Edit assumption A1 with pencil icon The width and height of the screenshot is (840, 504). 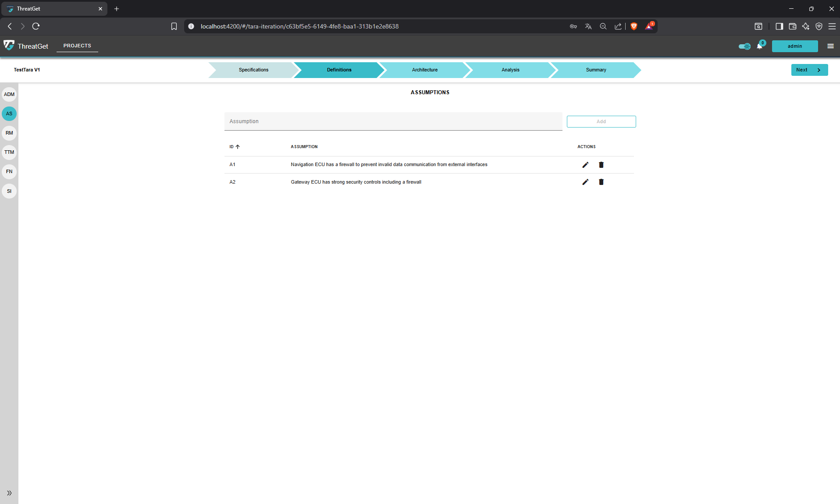click(x=585, y=165)
